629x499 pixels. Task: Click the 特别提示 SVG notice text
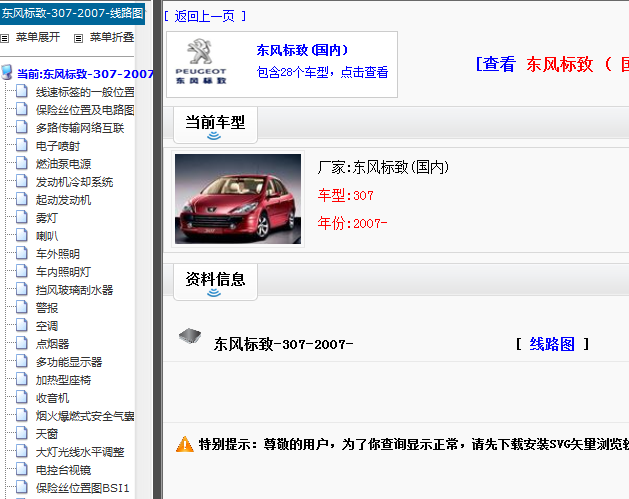pos(413,444)
